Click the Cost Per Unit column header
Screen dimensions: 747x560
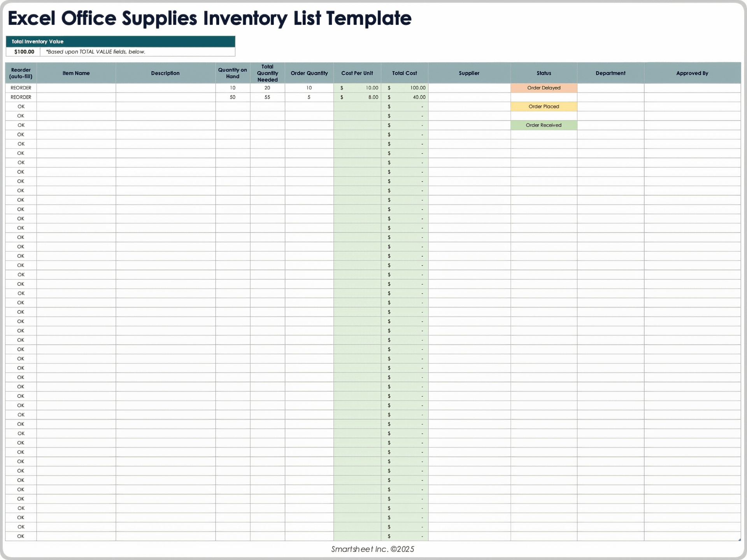tap(357, 73)
